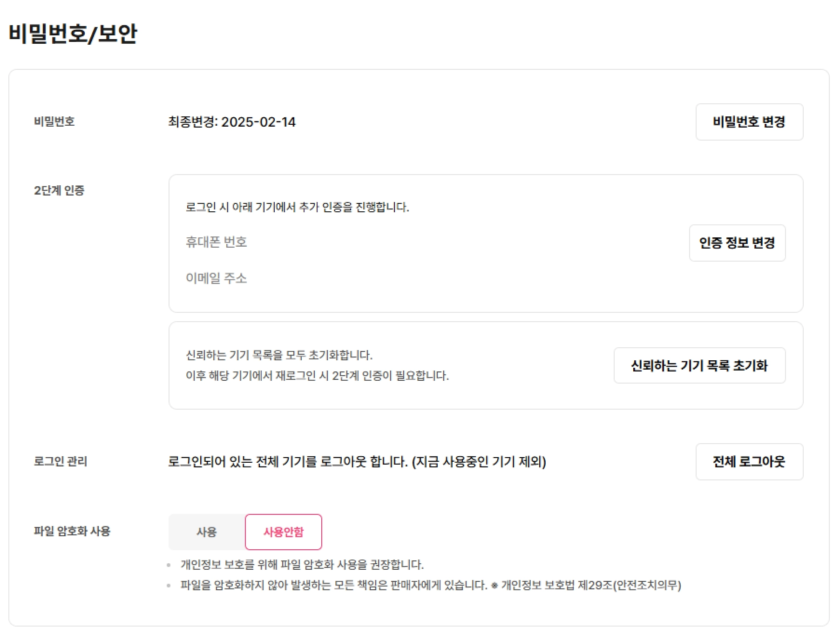Click the 이메일 주소 field label

coord(217,278)
